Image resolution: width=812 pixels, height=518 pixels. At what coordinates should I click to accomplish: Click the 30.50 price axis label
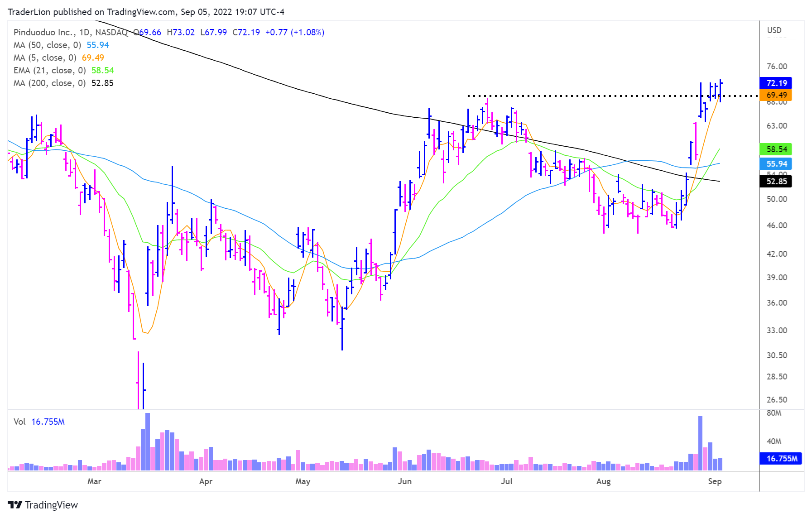(777, 355)
